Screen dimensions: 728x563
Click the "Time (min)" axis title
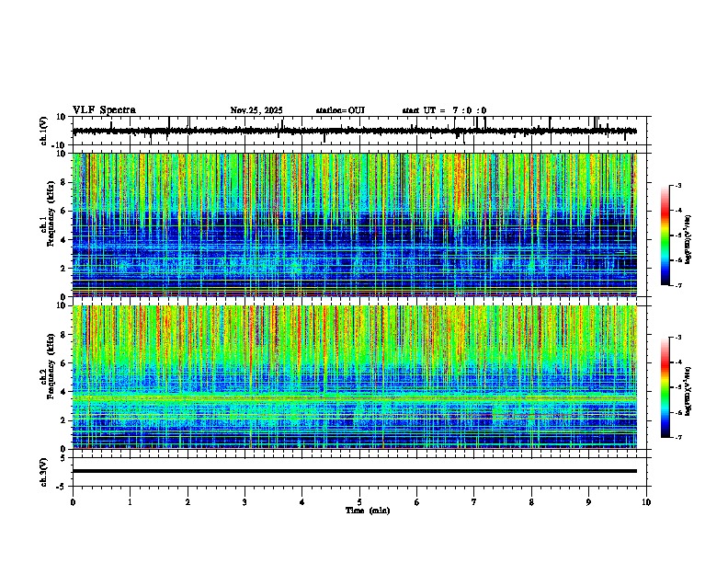(368, 511)
